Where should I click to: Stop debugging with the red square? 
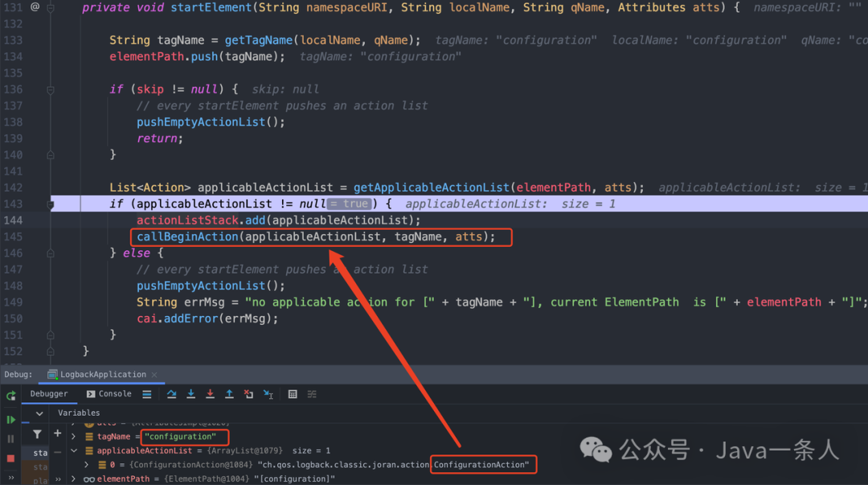point(10,458)
